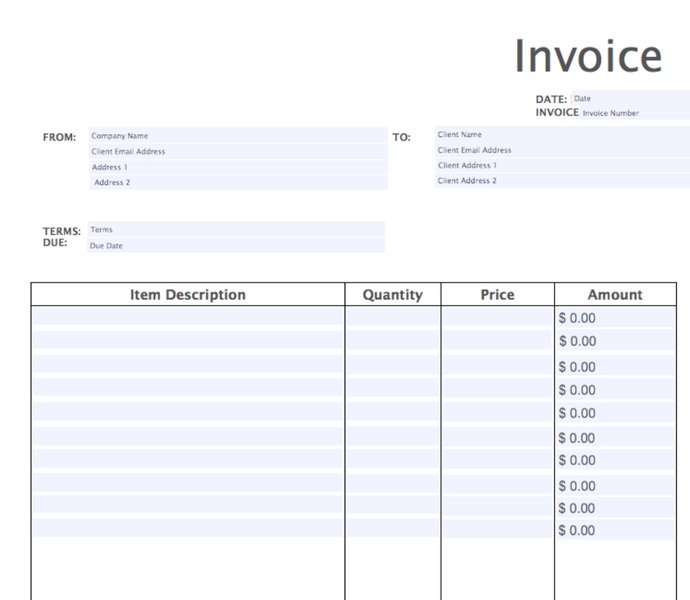Click the Invoice title heading
The image size is (690, 600).
(x=588, y=56)
